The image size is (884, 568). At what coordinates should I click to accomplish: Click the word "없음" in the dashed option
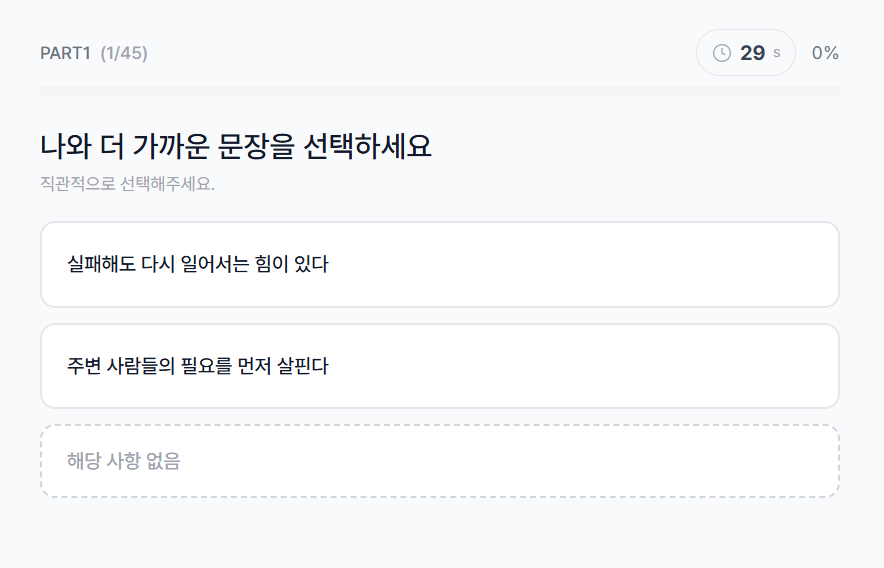tap(164, 461)
